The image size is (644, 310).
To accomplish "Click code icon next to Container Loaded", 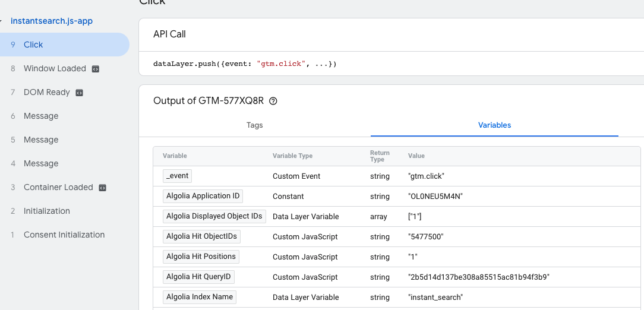I will coord(103,188).
